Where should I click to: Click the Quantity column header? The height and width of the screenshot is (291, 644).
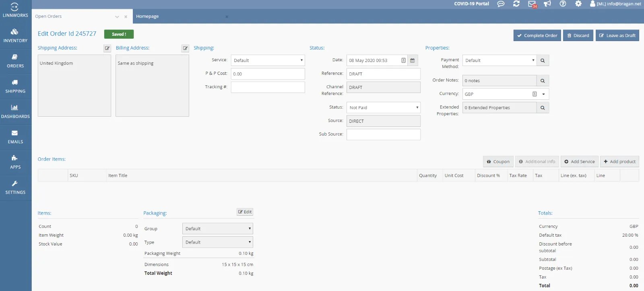[x=430, y=175]
